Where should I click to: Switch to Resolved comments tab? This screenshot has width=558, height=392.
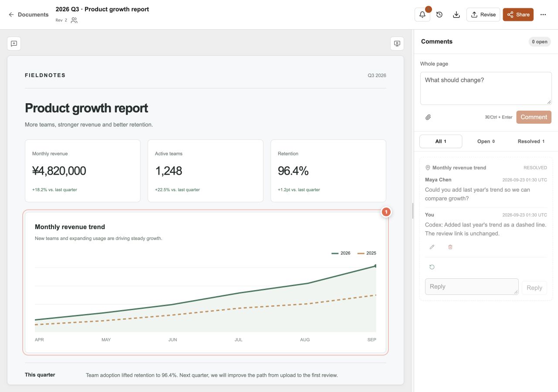coord(531,142)
